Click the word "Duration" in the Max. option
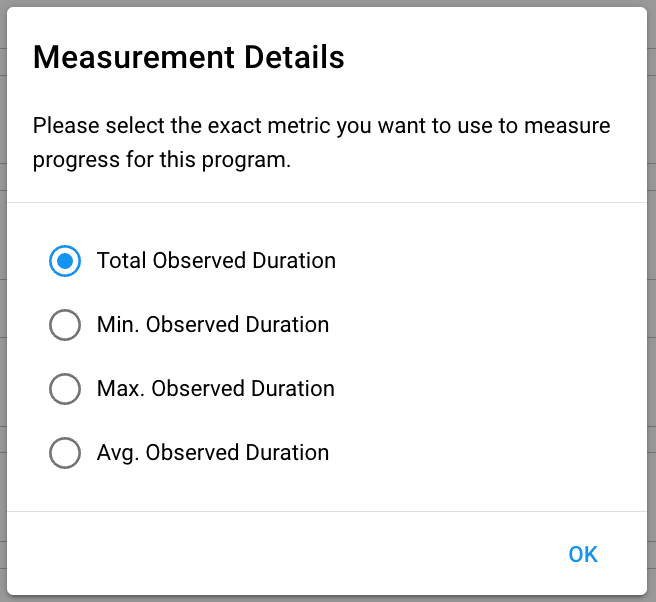Viewport: 656px width, 602px height. coord(293,389)
